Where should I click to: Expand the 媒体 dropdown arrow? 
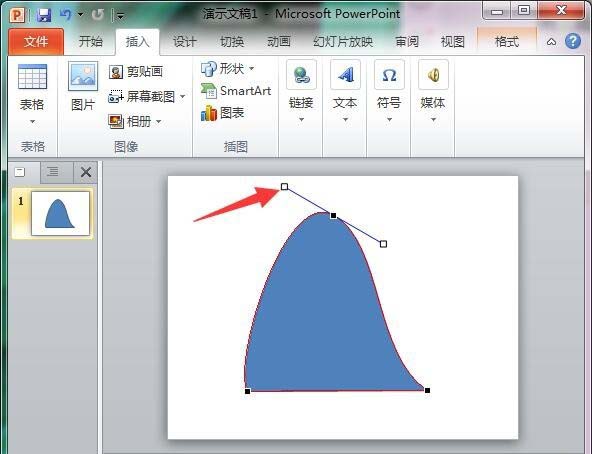pos(433,120)
